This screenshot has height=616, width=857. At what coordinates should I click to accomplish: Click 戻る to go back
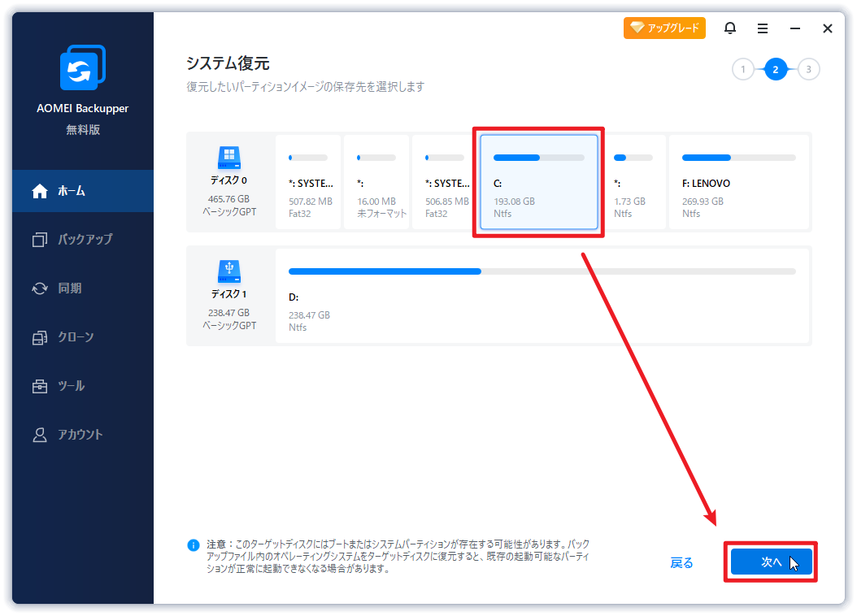(681, 563)
